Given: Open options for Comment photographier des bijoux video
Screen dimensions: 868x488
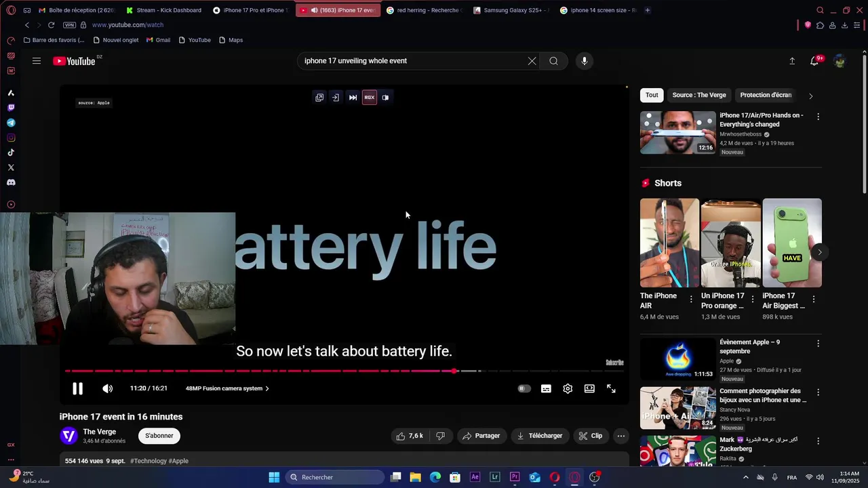Looking at the screenshot, I should tap(818, 392).
